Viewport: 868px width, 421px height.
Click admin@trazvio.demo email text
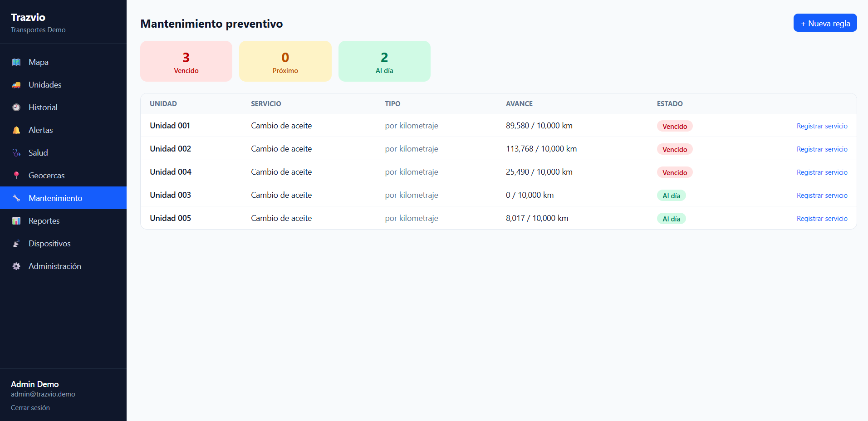pyautogui.click(x=43, y=394)
